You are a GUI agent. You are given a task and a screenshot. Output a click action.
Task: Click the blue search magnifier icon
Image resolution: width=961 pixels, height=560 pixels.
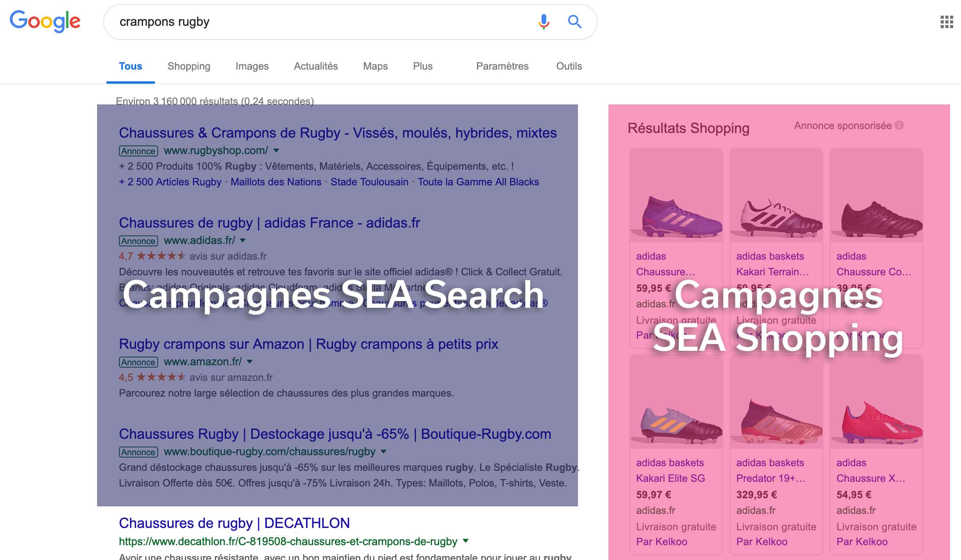[x=574, y=22]
